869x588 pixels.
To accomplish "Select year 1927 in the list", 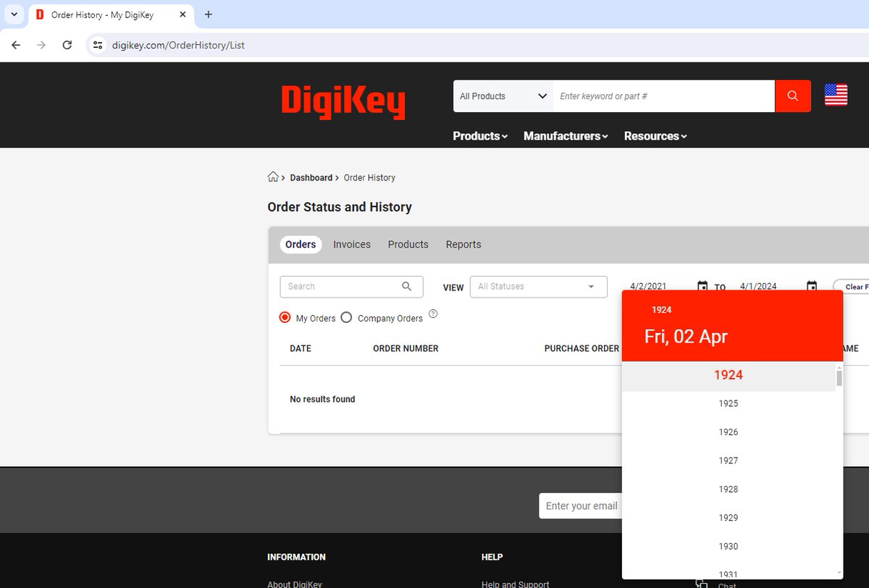I will click(x=729, y=461).
